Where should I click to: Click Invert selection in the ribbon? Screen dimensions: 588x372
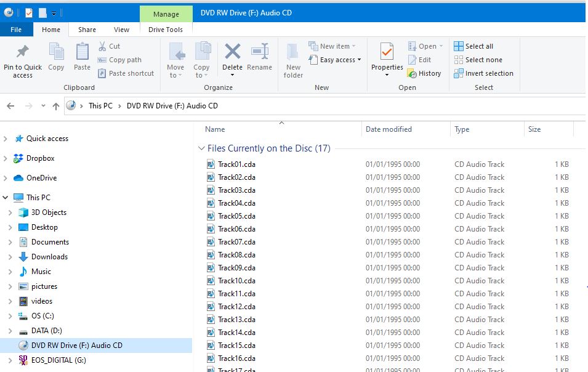(x=483, y=73)
